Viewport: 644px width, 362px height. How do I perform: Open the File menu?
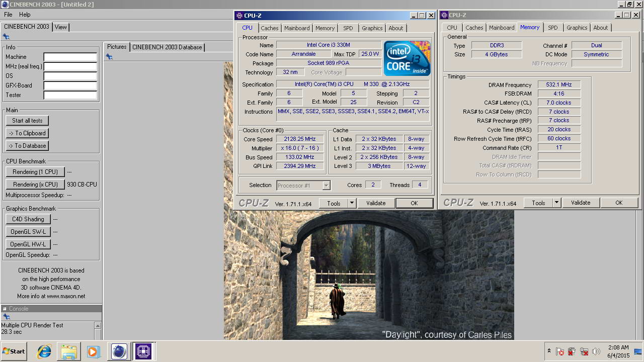(8, 15)
